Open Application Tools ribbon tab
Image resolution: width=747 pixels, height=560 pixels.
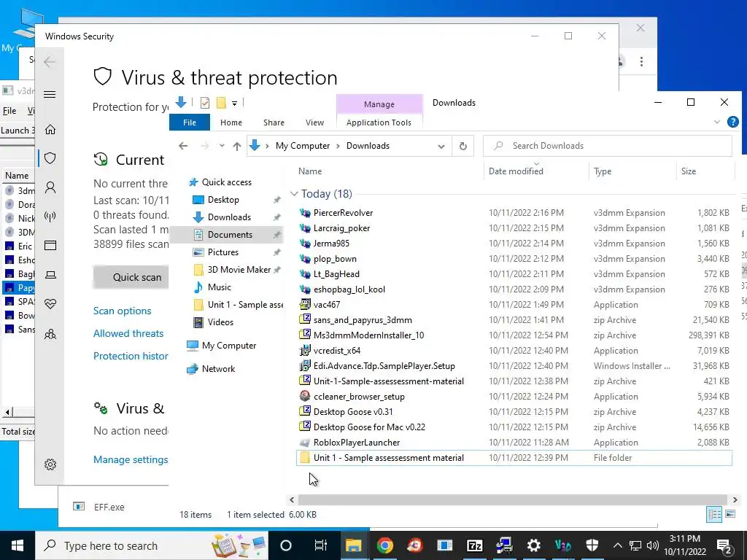pyautogui.click(x=379, y=122)
